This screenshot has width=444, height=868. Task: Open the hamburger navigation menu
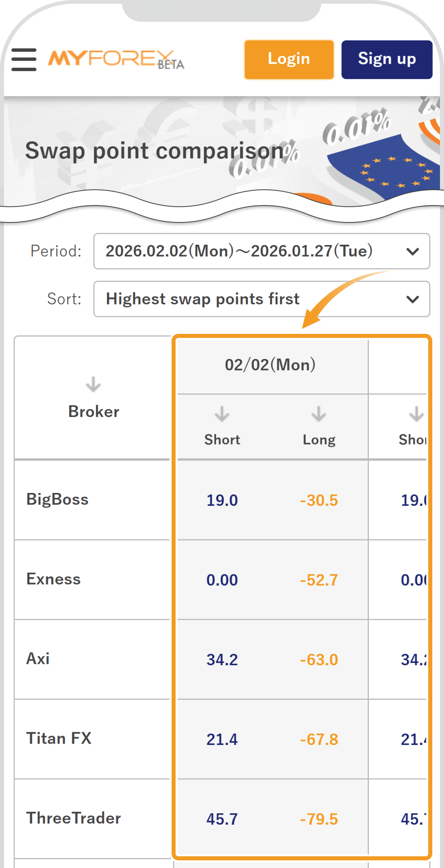pyautogui.click(x=24, y=60)
